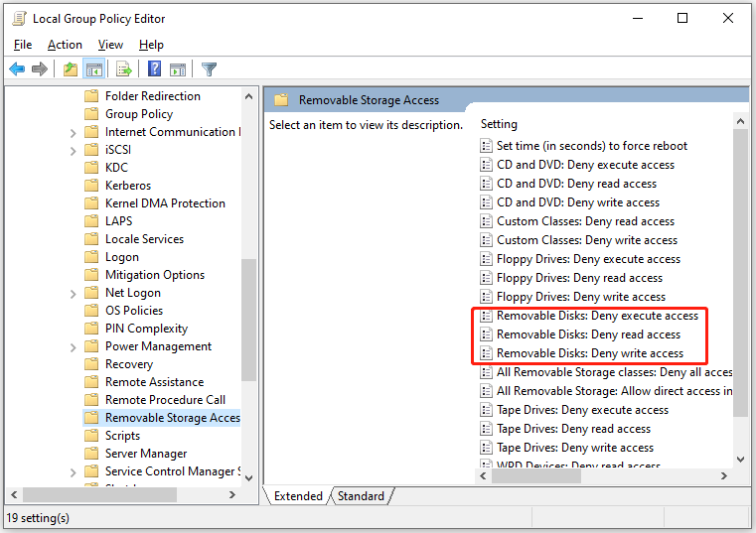The image size is (756, 533).
Task: Select Tape Drives: Deny read access
Action: (573, 429)
